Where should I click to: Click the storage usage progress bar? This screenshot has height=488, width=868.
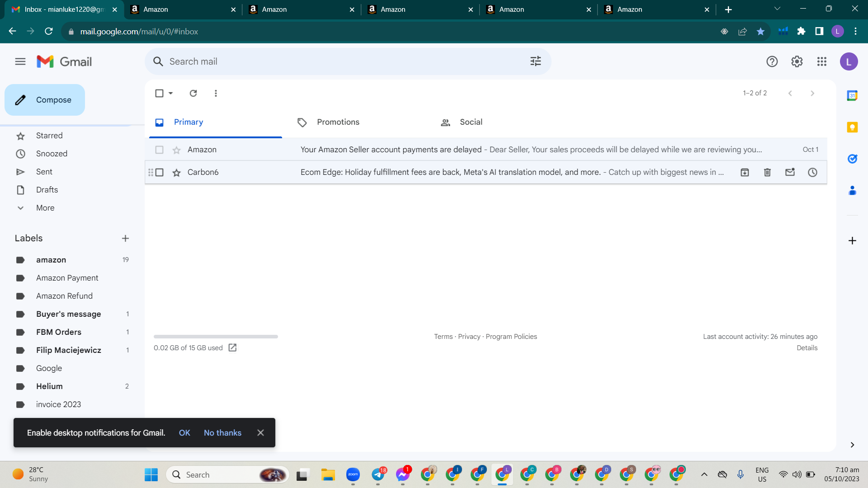(216, 337)
